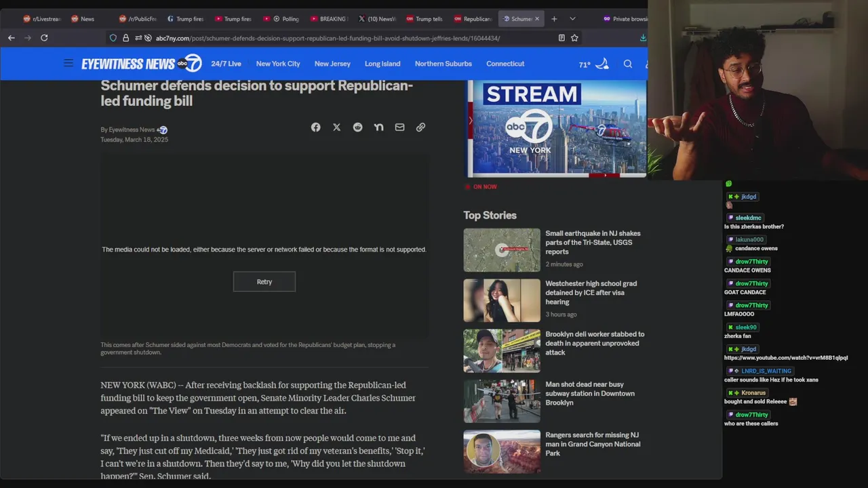View the 71° weather icon
868x488 pixels.
pyautogui.click(x=601, y=64)
